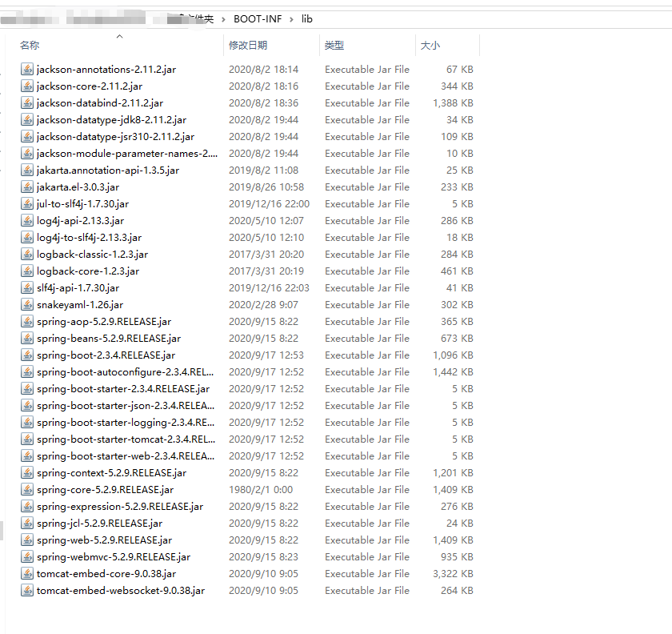672x634 pixels.
Task: Click jar icon of spring-web-5.2.9.RELEASE.jar
Action: 27,540
